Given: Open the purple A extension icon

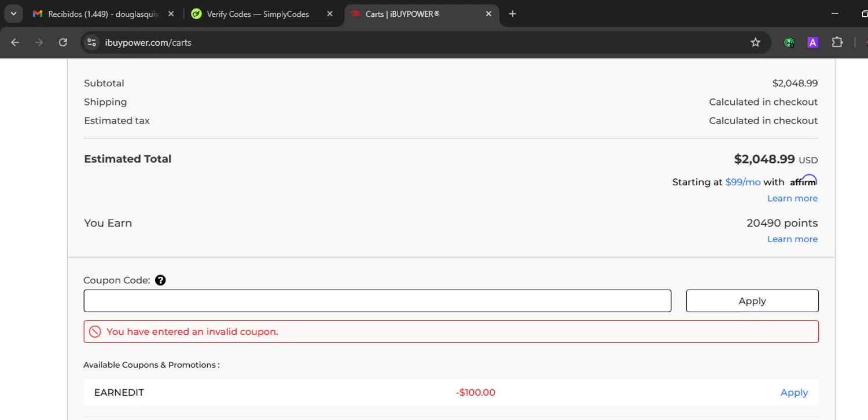Looking at the screenshot, I should tap(812, 42).
